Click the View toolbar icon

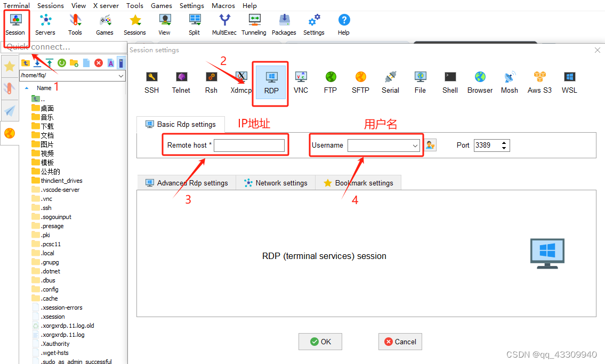164,25
